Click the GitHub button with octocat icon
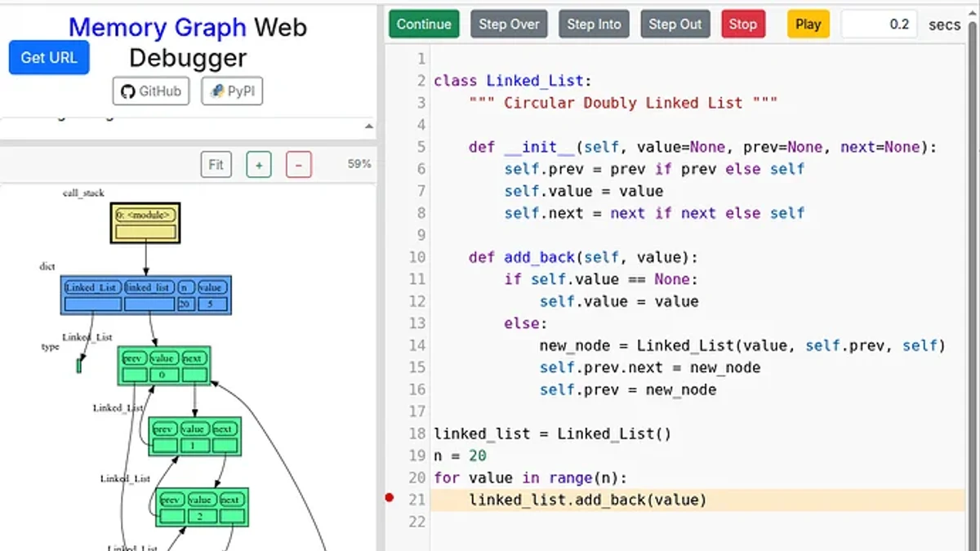Viewport: 980px width, 551px height. click(x=151, y=91)
